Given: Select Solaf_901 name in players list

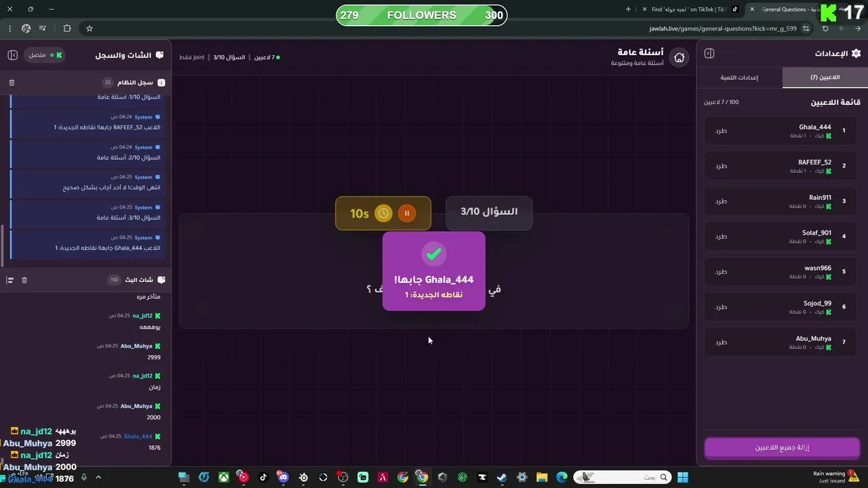Looking at the screenshot, I should [816, 232].
